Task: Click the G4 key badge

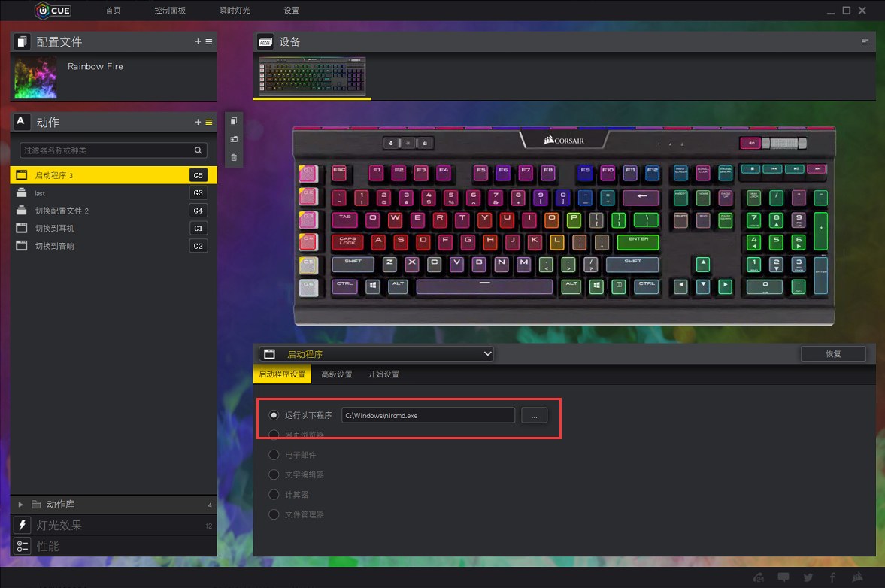Action: (198, 211)
